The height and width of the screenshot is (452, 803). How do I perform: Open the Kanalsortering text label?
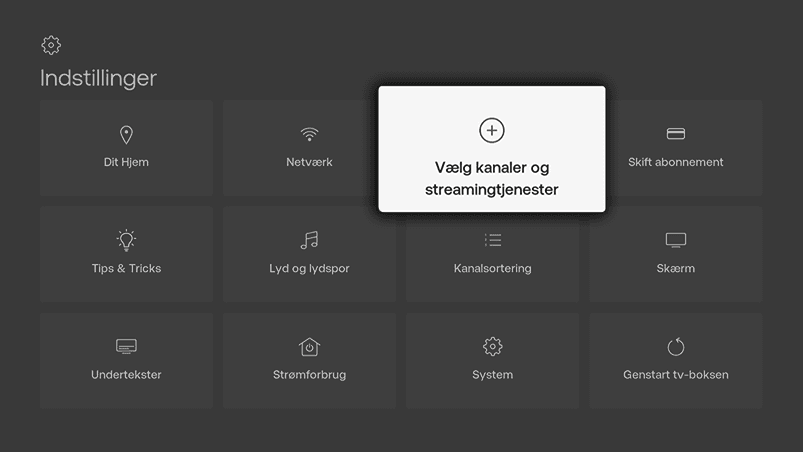pos(493,269)
